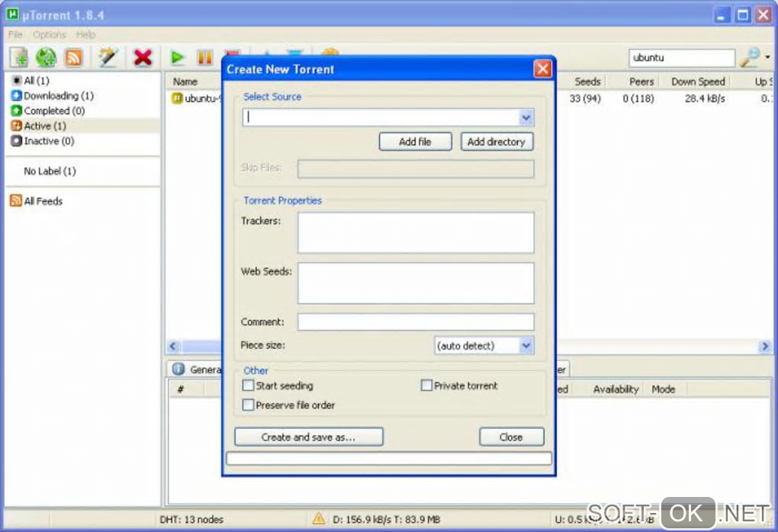The height and width of the screenshot is (532, 778).
Task: Click the orange Pause torrent icon
Action: (x=204, y=57)
